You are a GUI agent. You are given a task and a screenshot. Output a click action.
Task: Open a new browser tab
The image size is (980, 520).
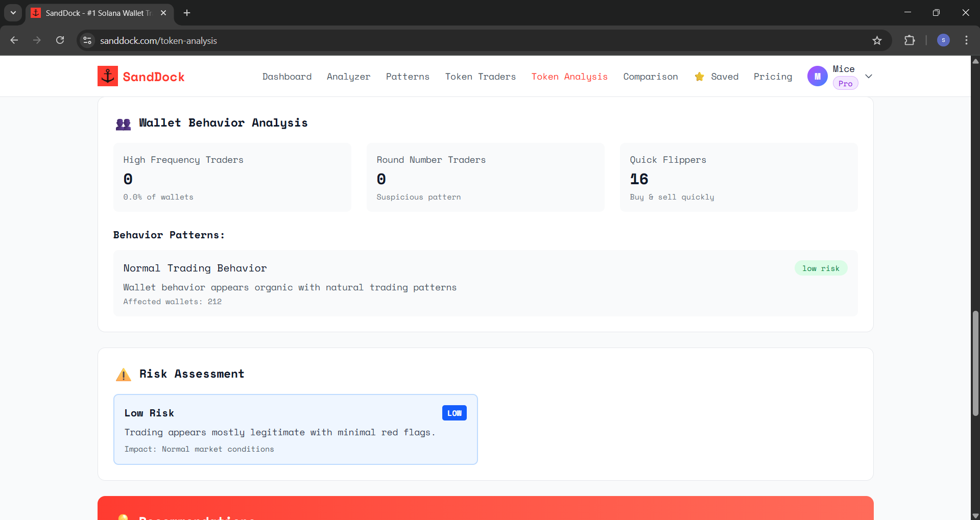click(x=187, y=13)
